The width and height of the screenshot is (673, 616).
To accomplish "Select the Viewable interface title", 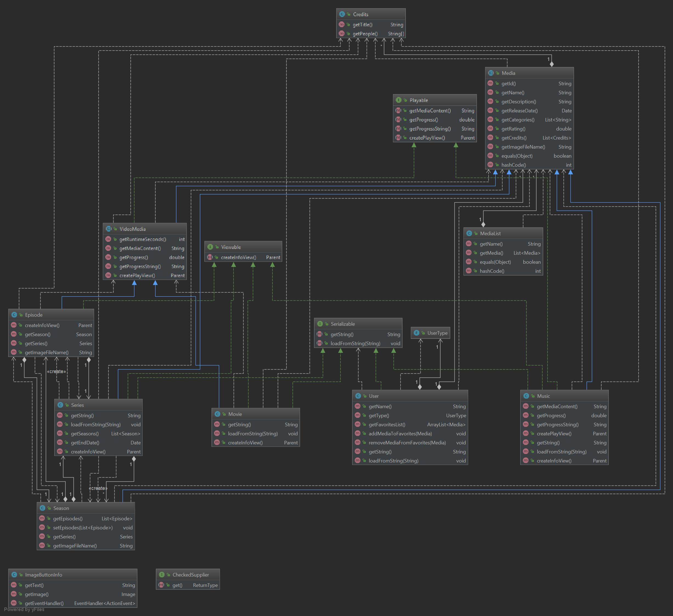I will pos(231,247).
